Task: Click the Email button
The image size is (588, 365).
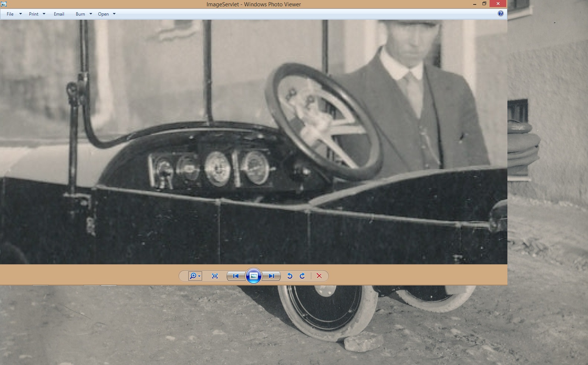Action: click(x=59, y=14)
